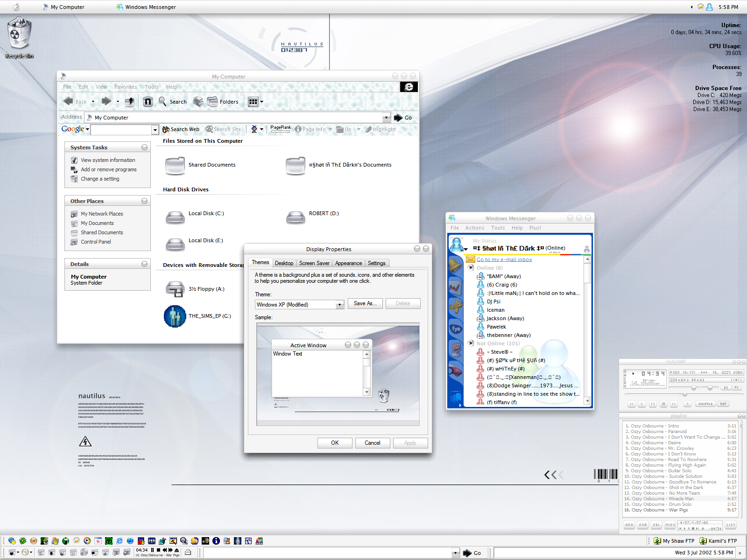The image size is (747, 560).
Task: Click the red car tab in Messenger sidebar
Action: tap(456, 371)
